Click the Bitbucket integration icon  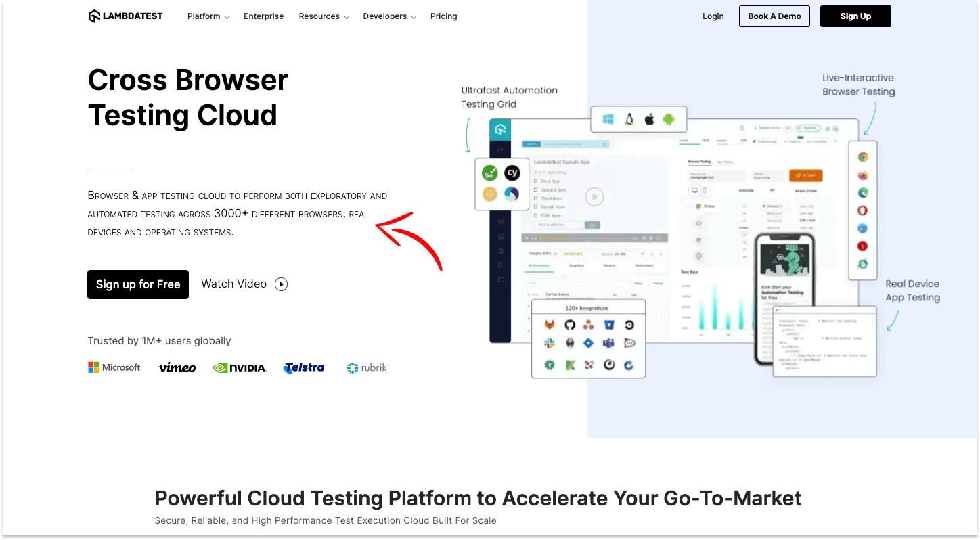coord(609,325)
